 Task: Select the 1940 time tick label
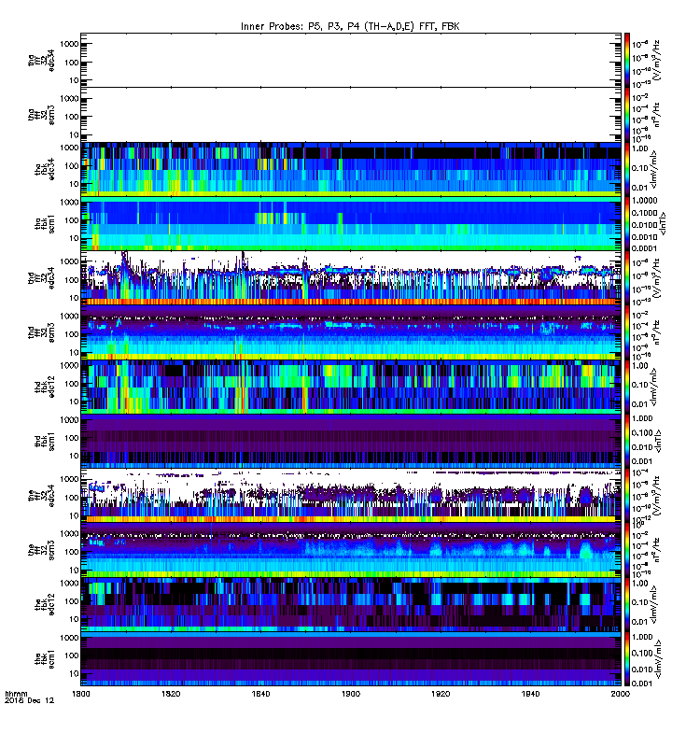[531, 694]
